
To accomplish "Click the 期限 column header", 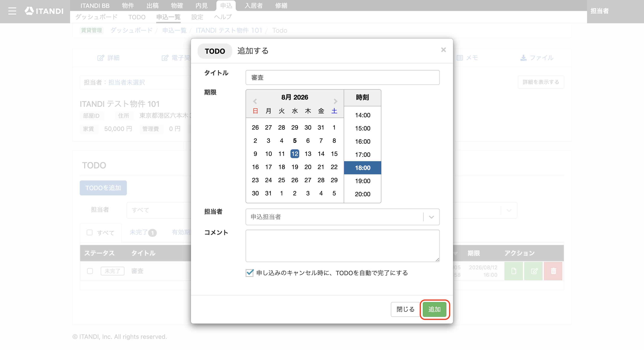I will click(474, 253).
